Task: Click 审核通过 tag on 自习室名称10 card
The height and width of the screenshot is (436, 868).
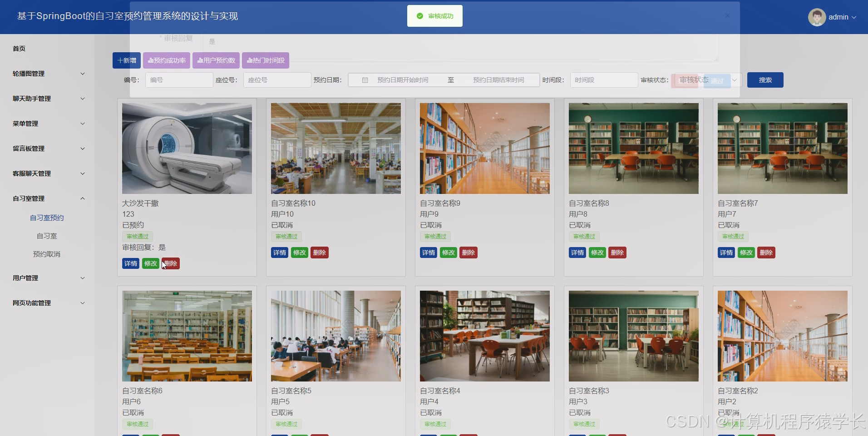Action: tap(286, 236)
